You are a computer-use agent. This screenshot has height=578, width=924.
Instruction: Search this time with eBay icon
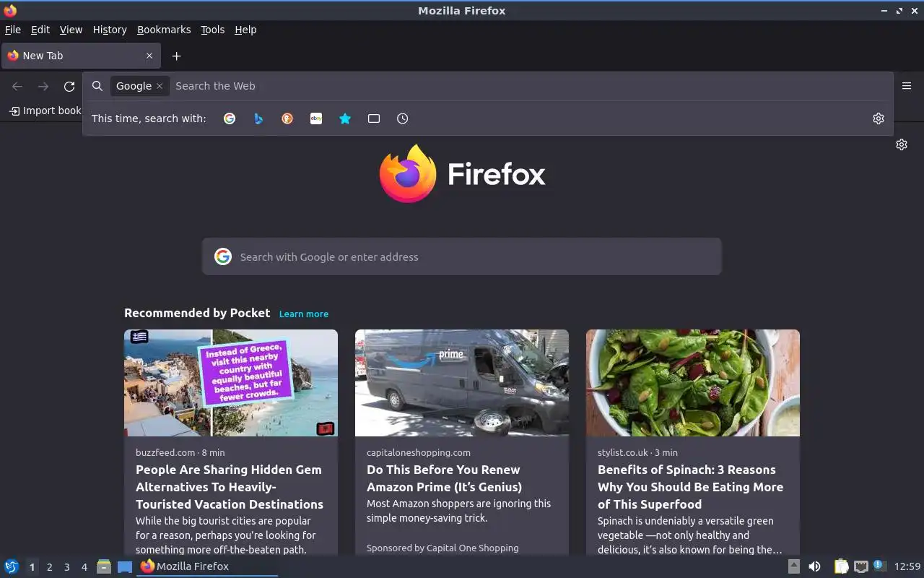(316, 118)
